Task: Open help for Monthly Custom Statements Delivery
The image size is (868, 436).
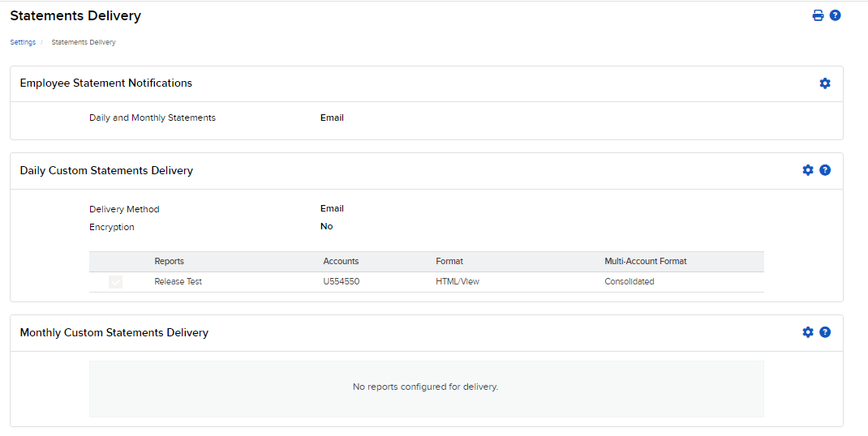Action: click(x=825, y=332)
